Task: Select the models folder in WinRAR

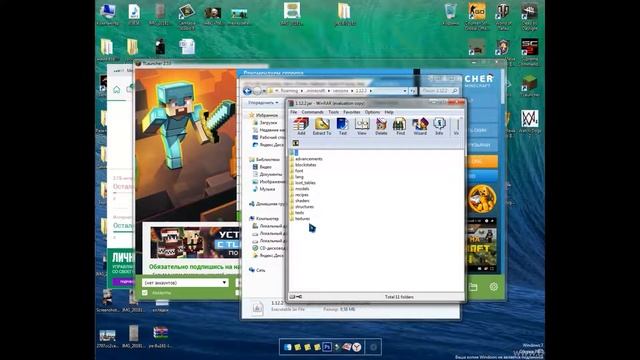Action: point(300,189)
